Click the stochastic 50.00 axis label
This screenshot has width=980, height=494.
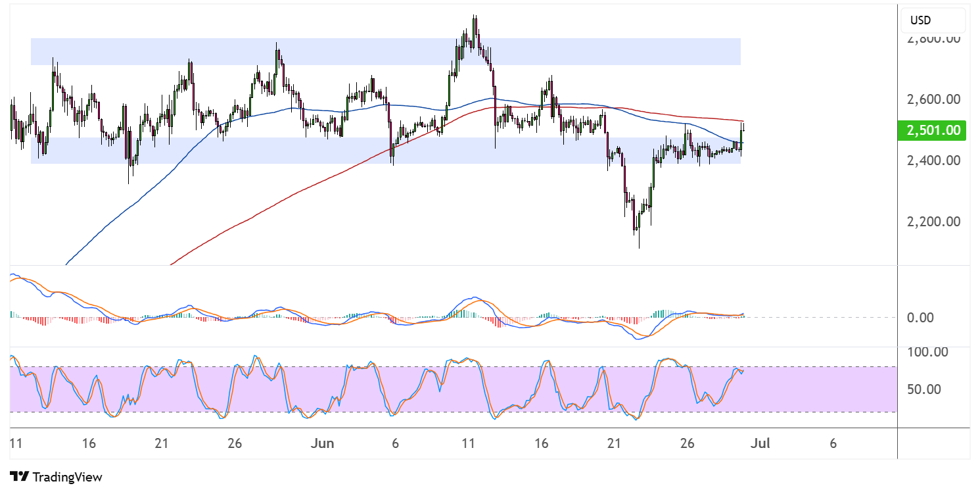pos(923,389)
